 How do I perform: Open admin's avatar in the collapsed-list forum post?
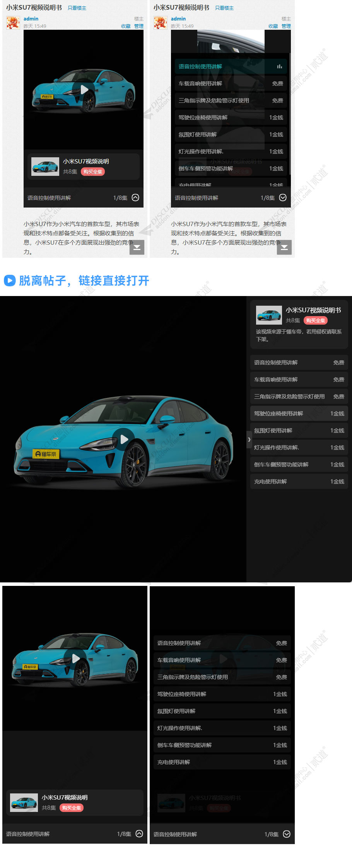pyautogui.click(x=13, y=22)
